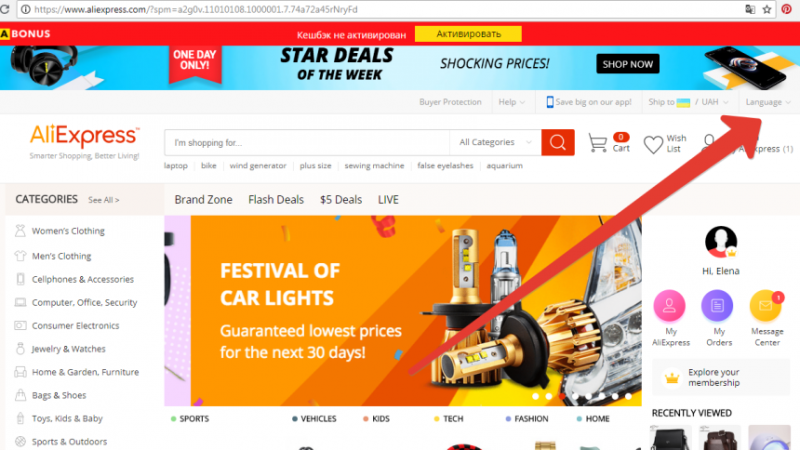Open the Wish List heart icon
Image resolution: width=800 pixels, height=450 pixels.
pos(653,144)
